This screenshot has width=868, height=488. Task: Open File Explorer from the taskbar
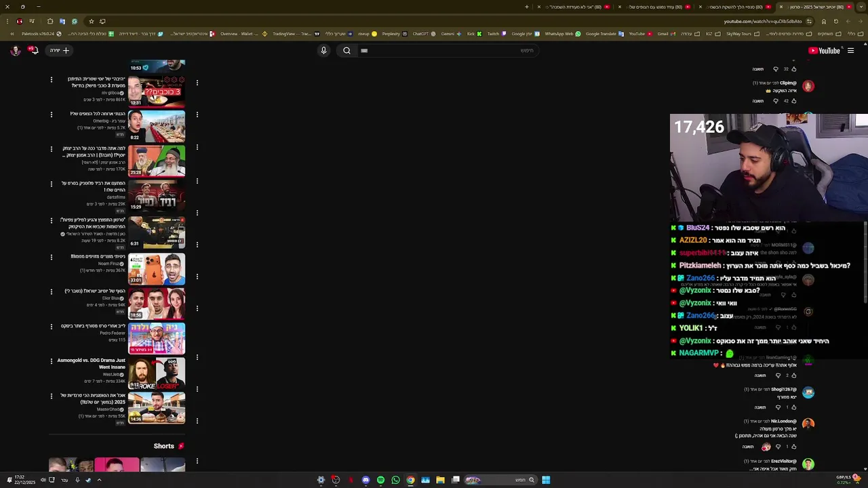pyautogui.click(x=440, y=480)
